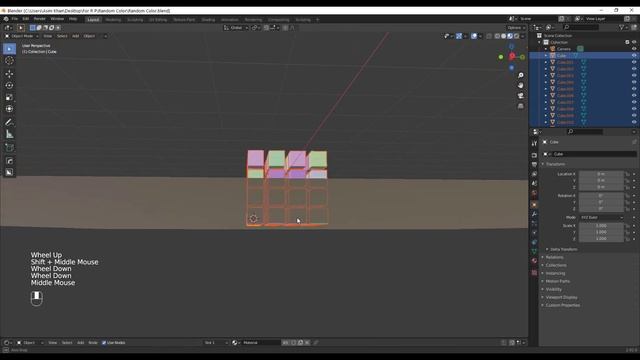Open the outliner filter funnel
The height and width of the screenshot is (360, 640).
[x=622, y=27]
